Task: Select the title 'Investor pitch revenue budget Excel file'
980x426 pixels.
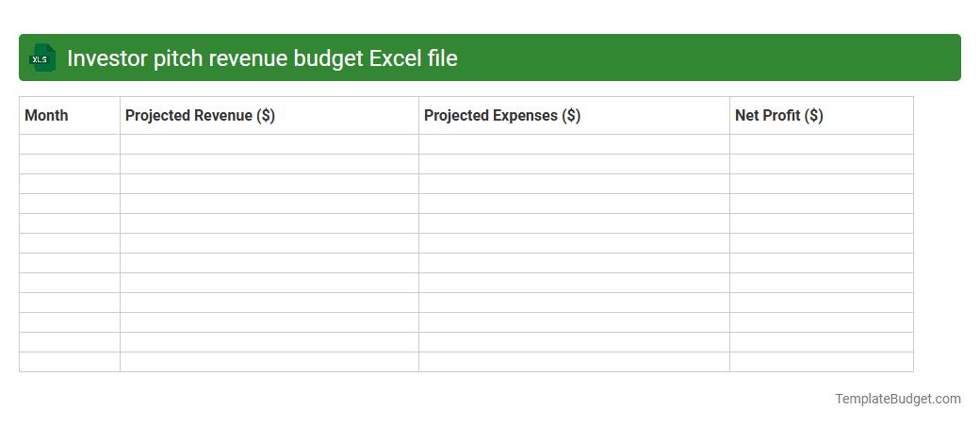Action: 262,58
